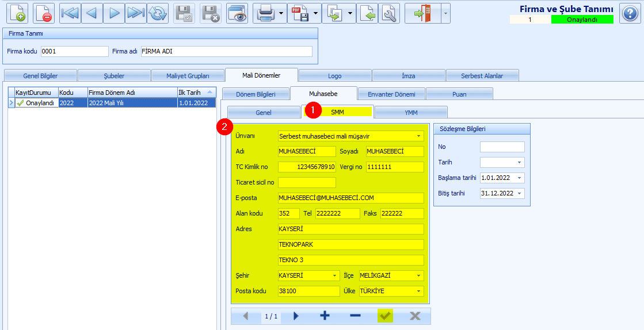Confirm the SMM record with the checkmark button

[x=385, y=316]
